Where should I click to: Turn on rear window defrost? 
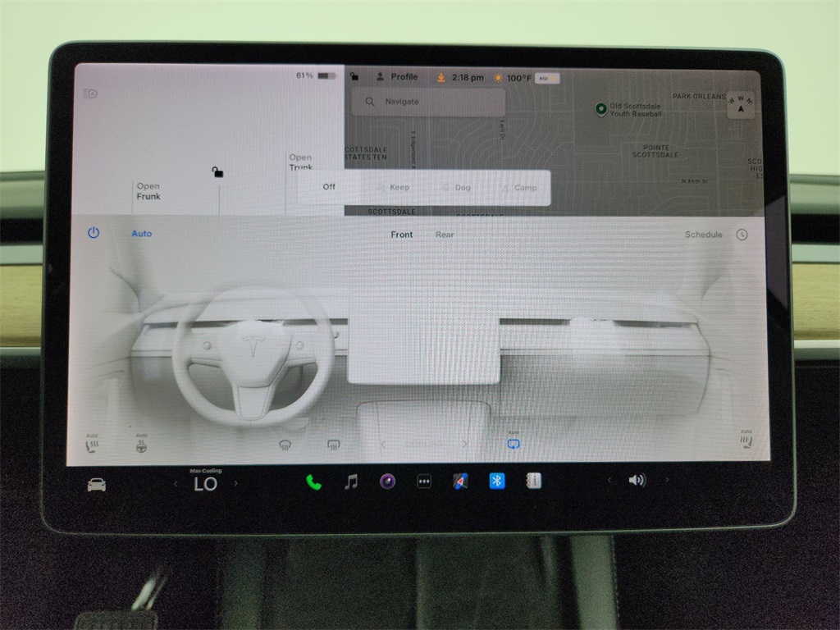click(x=333, y=445)
